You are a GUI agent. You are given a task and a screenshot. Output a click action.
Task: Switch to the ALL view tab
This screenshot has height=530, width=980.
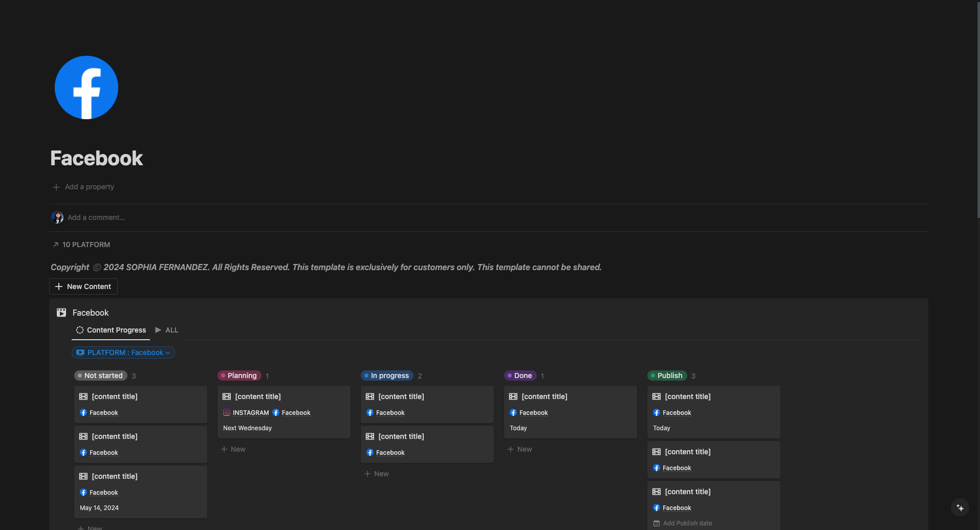[167, 330]
